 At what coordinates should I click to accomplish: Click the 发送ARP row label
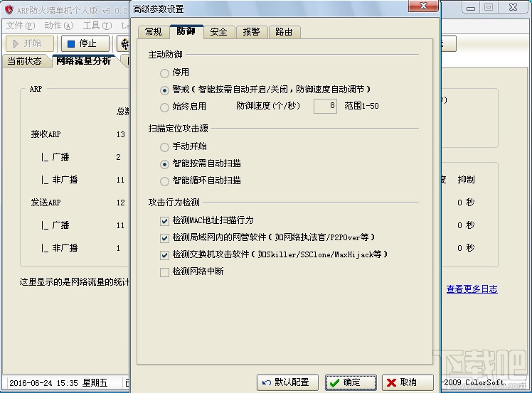[x=46, y=203]
